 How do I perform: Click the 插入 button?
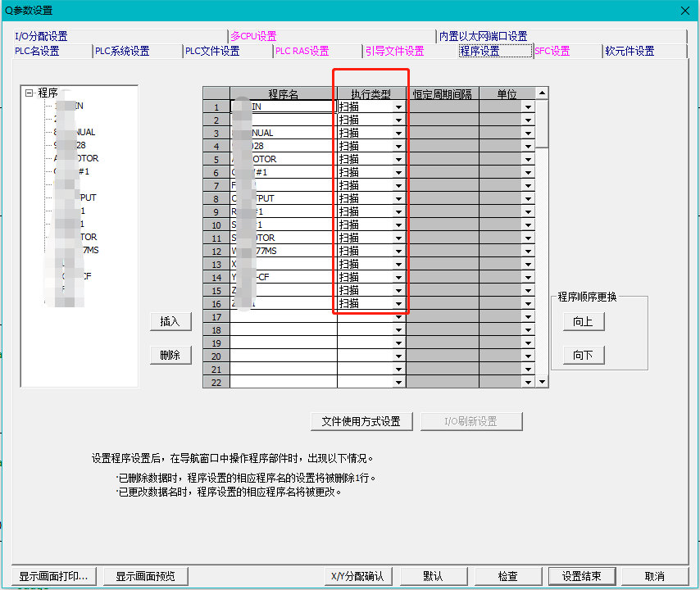click(x=170, y=322)
